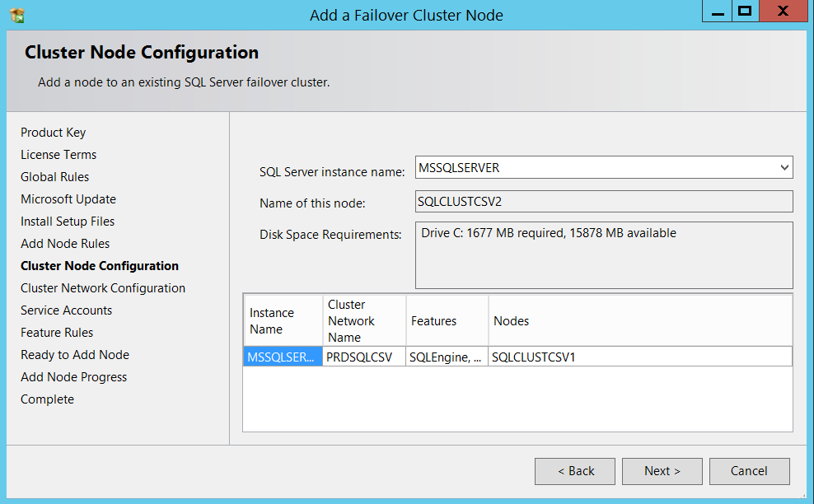Maximize the setup window

pyautogui.click(x=745, y=12)
